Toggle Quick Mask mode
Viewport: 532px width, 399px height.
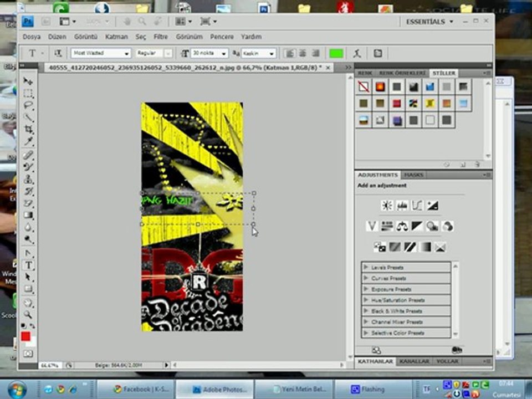point(28,353)
